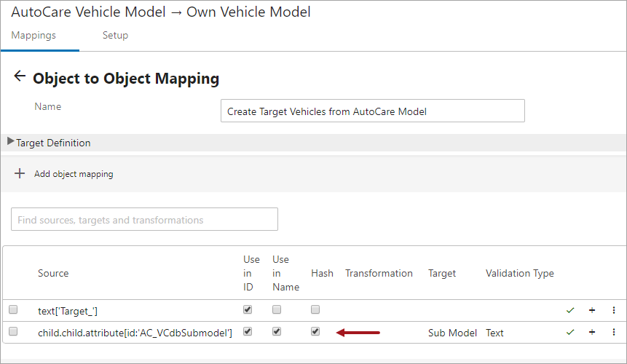Click the green checkmark on the AC_VCdbSubmodel row
Viewport: 627px width, 364px height.
(570, 332)
